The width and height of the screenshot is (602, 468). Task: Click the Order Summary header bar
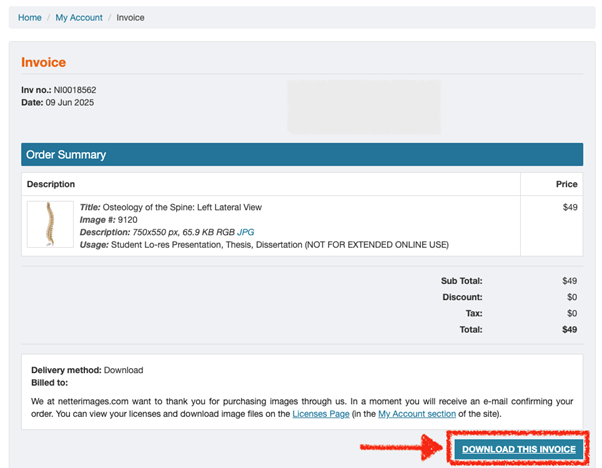[x=301, y=155]
